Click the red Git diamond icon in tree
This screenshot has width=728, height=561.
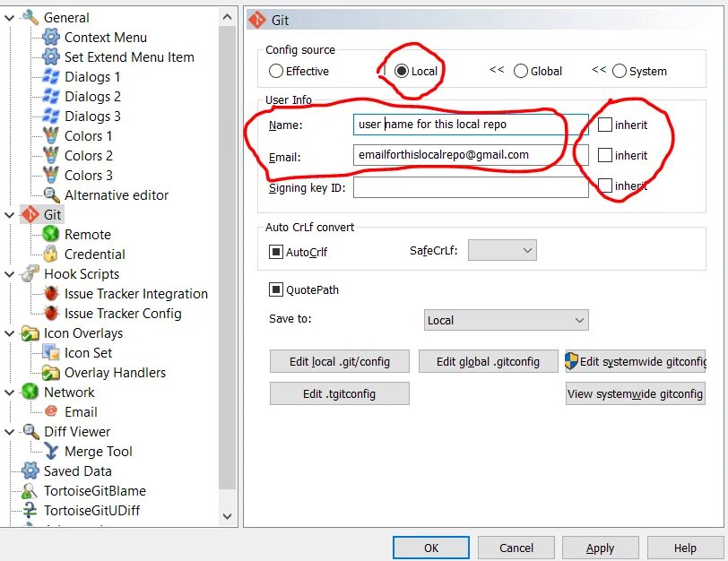pos(30,214)
